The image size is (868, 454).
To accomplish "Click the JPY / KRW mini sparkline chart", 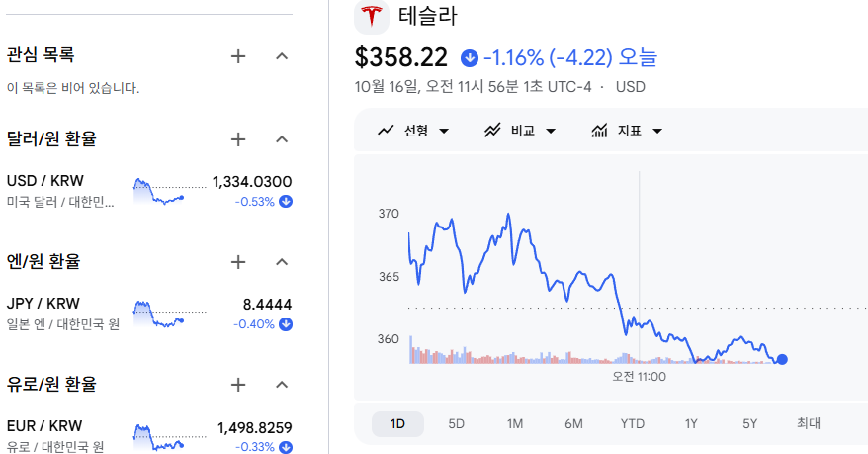I will coord(169,314).
